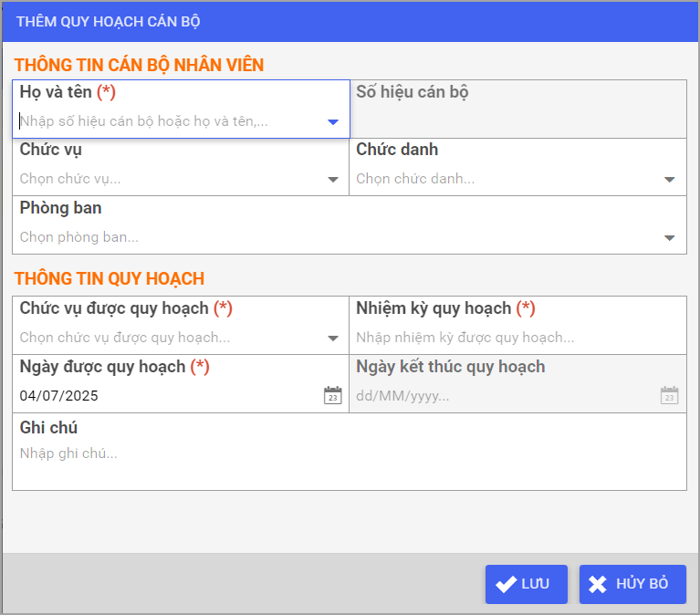Click the 'Chọn chức vụ...' placeholder text

[x=70, y=179]
